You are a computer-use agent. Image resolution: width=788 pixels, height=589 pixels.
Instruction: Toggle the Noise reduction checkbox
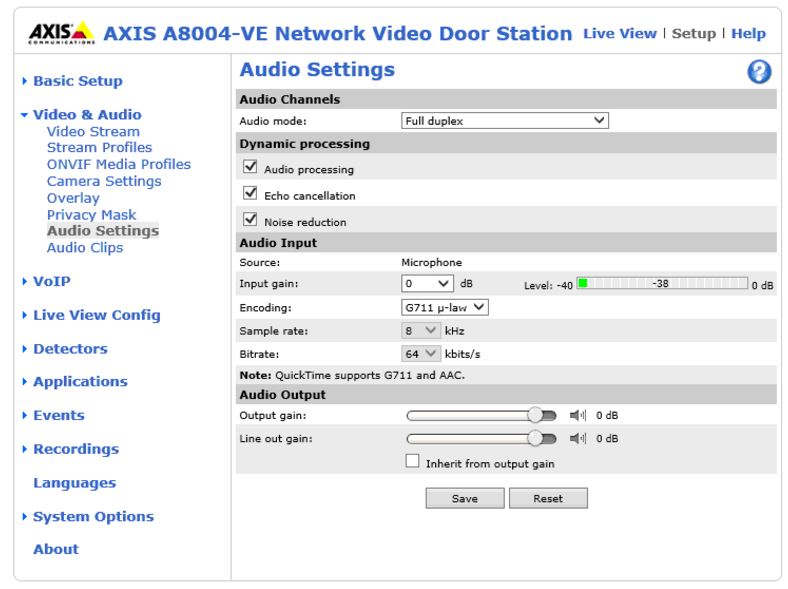pos(251,221)
